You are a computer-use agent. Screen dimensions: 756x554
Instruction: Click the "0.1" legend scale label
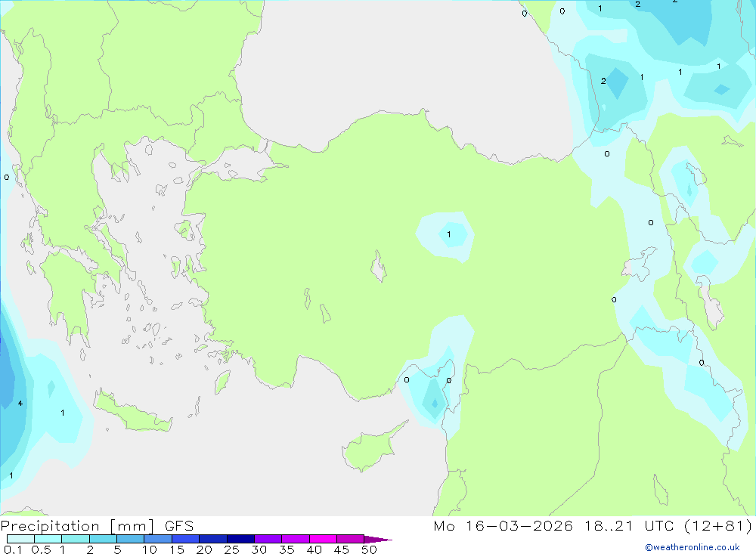point(13,549)
